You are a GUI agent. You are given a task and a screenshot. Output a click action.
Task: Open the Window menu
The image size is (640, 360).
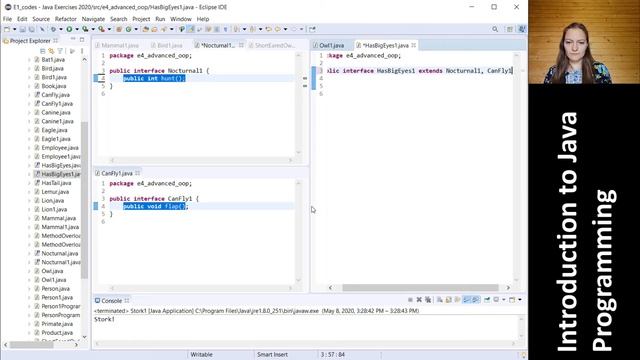181,19
